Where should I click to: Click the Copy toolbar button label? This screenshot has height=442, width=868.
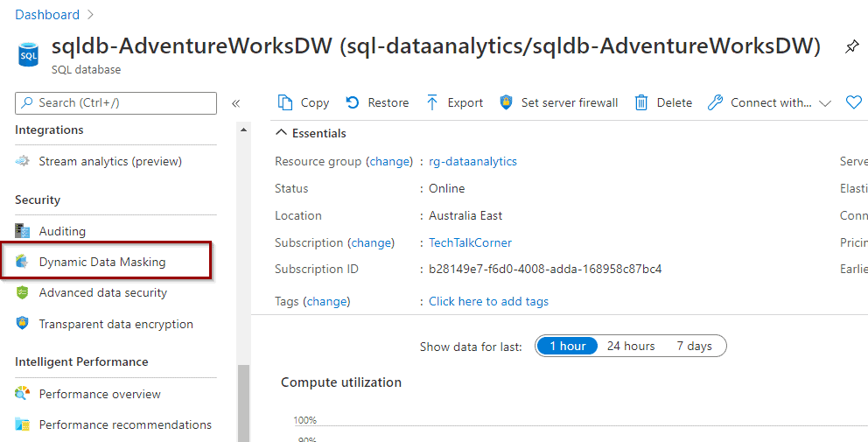315,102
